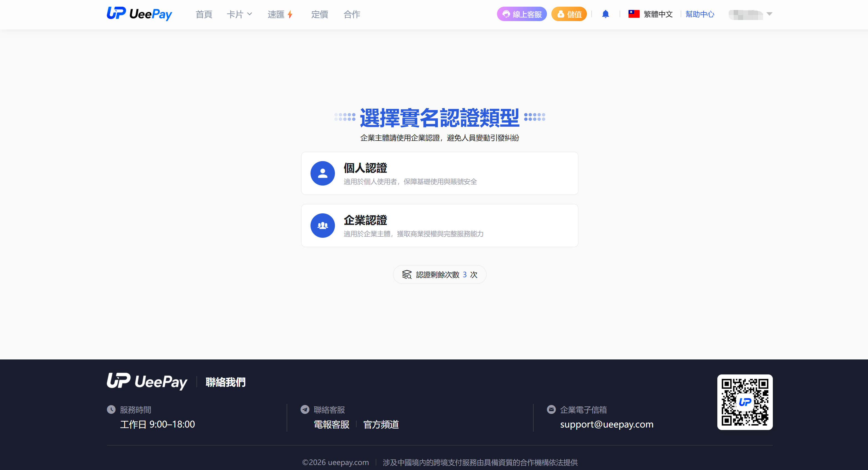Click the QR code in footer
Viewport: 868px width, 470px height.
click(745, 402)
